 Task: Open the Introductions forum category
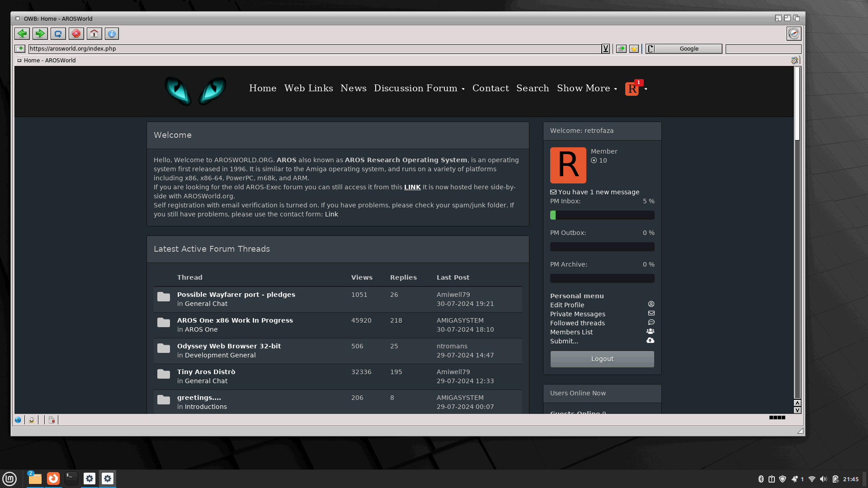pos(206,407)
